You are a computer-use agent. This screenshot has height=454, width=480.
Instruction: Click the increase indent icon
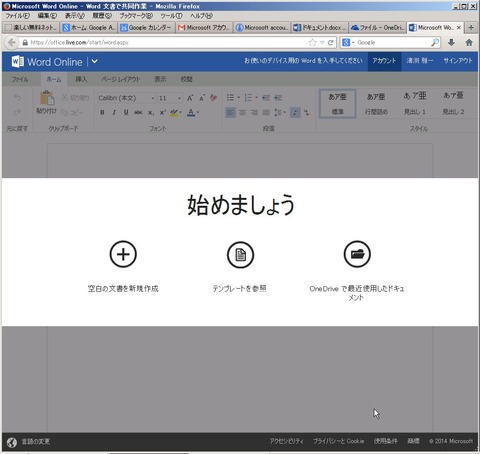pos(278,98)
